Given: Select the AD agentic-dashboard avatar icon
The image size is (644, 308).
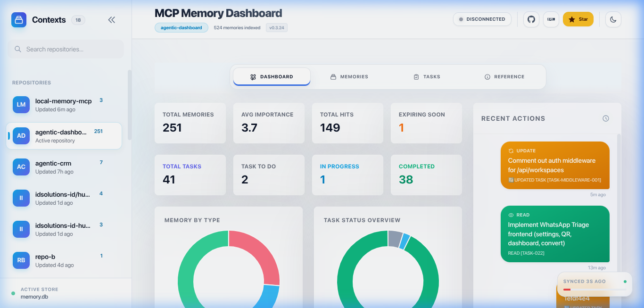Looking at the screenshot, I should click(21, 135).
